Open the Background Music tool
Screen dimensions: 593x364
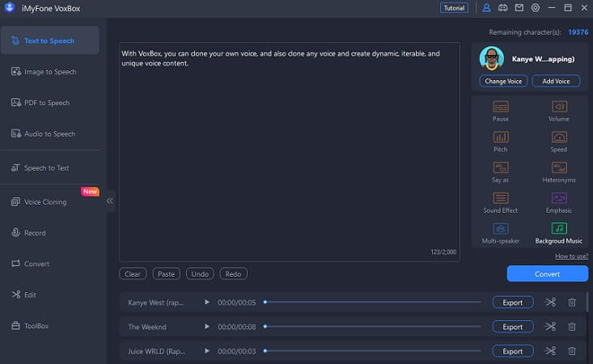tap(558, 233)
